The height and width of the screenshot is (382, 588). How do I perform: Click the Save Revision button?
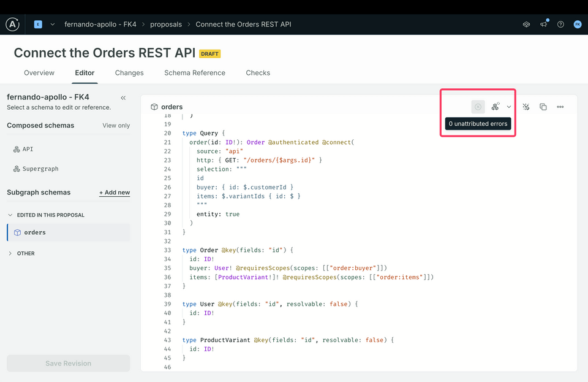click(68, 363)
